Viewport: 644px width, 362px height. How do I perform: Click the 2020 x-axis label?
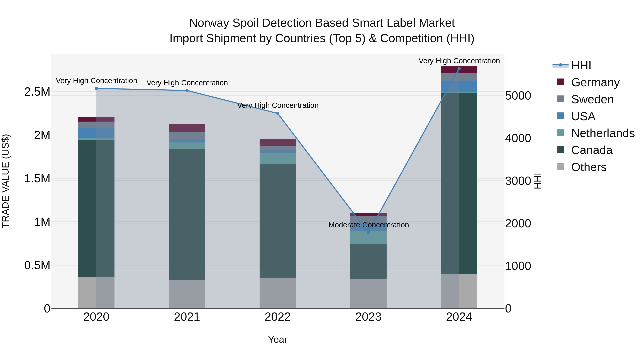tap(96, 317)
